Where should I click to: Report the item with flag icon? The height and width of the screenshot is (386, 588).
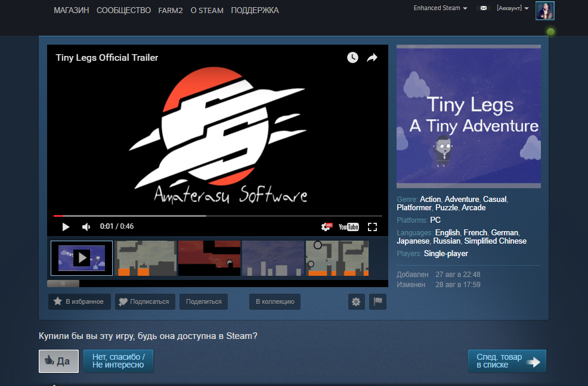tap(377, 301)
